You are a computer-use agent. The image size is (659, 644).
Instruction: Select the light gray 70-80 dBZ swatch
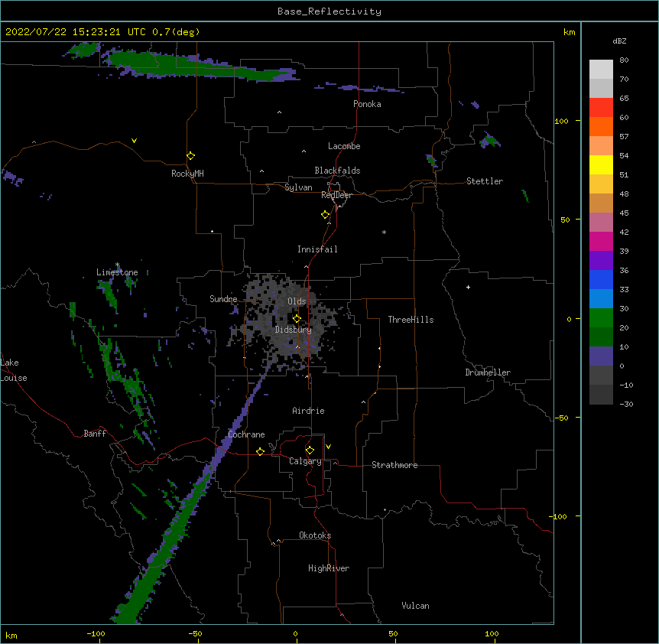(601, 70)
